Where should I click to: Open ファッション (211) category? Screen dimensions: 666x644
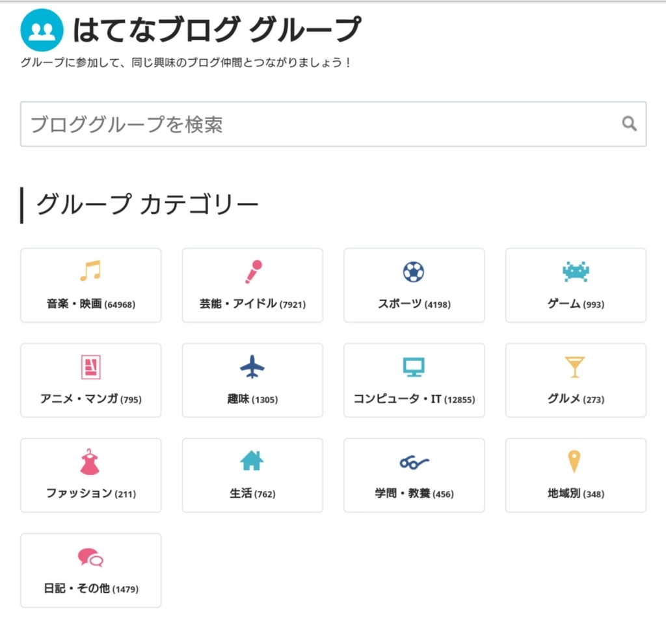[x=91, y=476]
